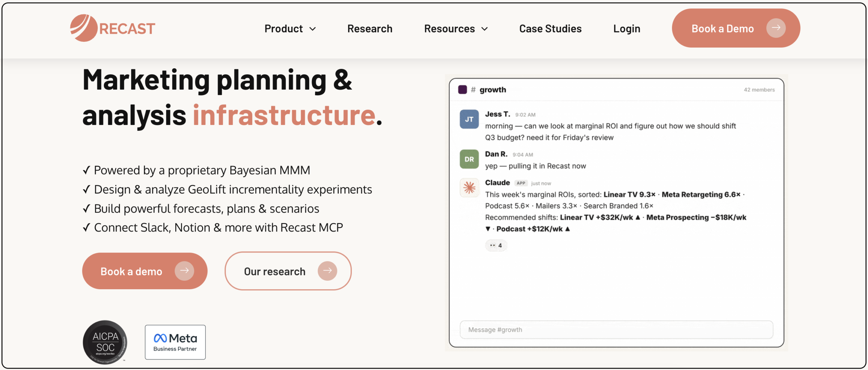This screenshot has width=868, height=370.
Task: Expand the Product dropdown chevron
Action: (x=313, y=29)
